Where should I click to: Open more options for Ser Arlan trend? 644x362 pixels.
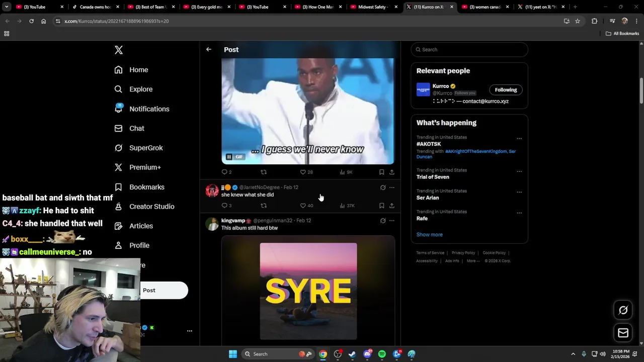pos(519,192)
